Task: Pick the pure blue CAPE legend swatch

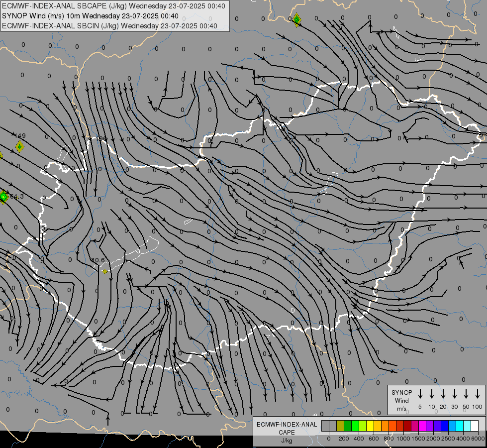Action: [x=445, y=426]
